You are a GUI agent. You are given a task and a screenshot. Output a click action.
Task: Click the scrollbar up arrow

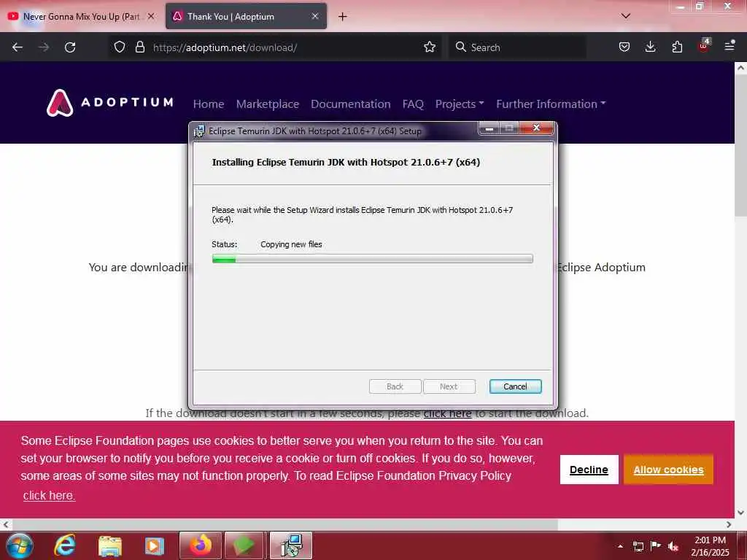pos(740,68)
